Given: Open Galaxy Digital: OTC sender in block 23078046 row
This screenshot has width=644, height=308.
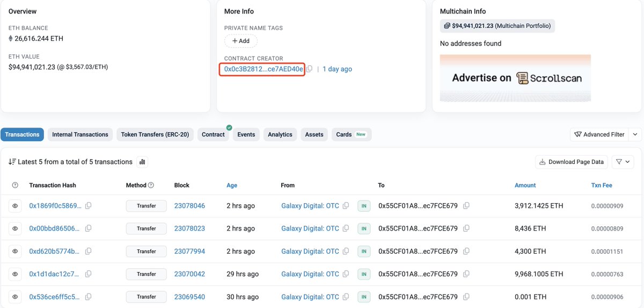Looking at the screenshot, I should 310,206.
